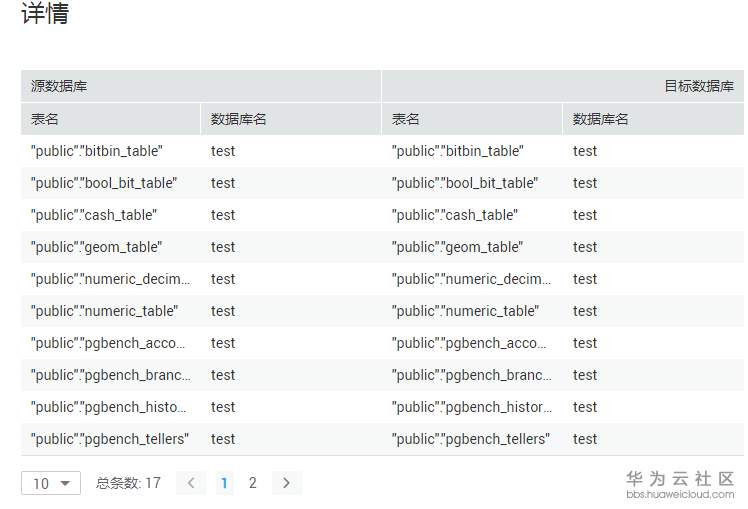Select source "geom_table" row entry

coord(96,247)
